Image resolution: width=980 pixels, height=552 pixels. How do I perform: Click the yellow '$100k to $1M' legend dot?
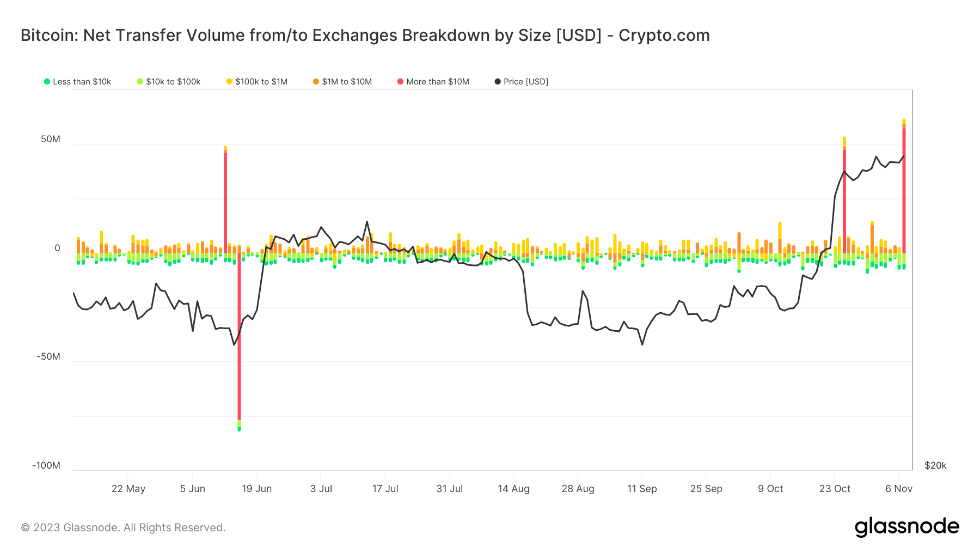click(229, 82)
